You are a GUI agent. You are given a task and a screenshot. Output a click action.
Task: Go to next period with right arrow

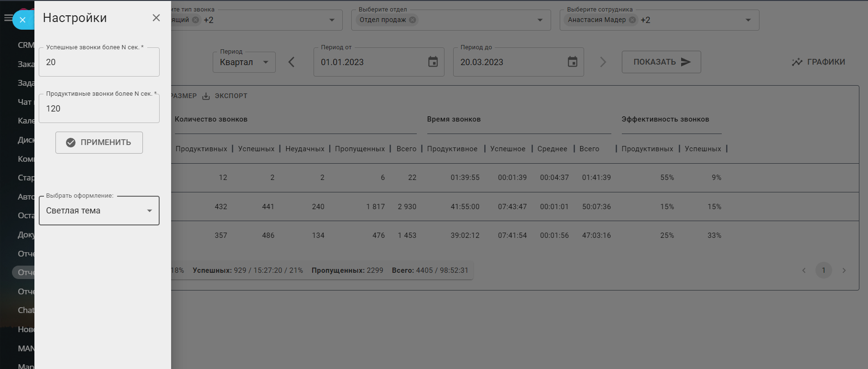[603, 62]
